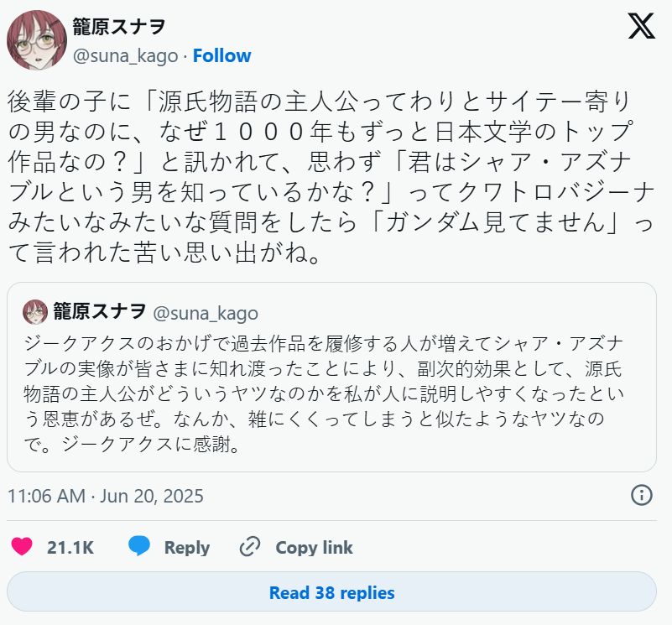Viewport: 672px width, 625px height.
Task: Click the copy link chain icon
Action: coord(249,547)
